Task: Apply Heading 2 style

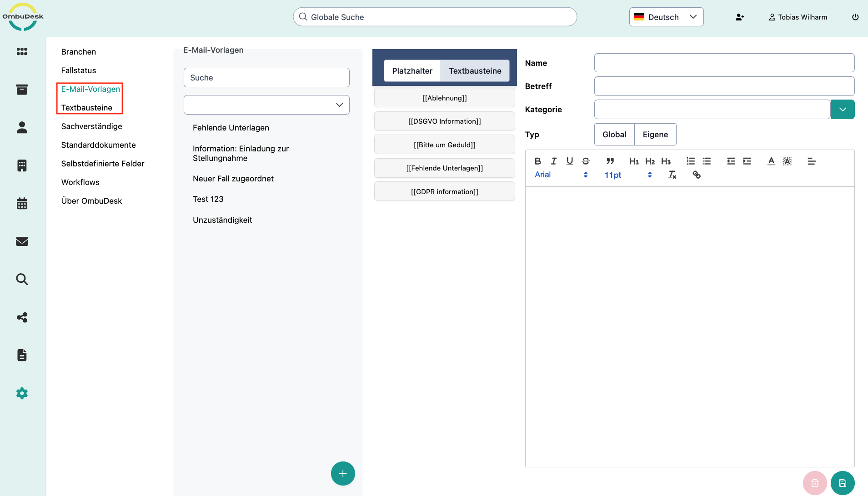Action: point(650,161)
